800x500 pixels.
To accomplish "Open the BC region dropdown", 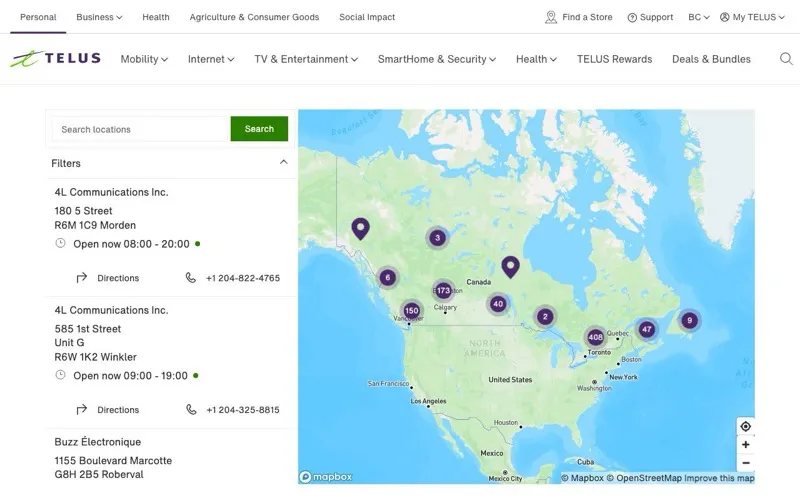I will (x=698, y=17).
